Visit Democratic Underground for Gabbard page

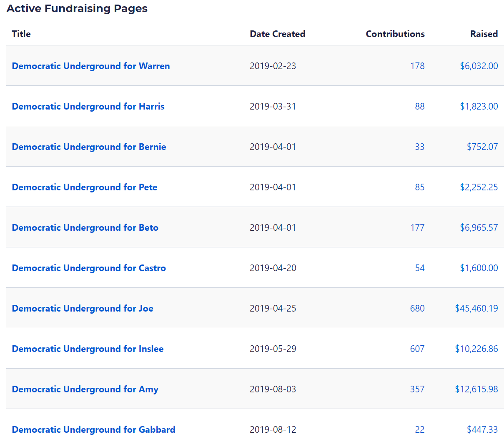(93, 429)
